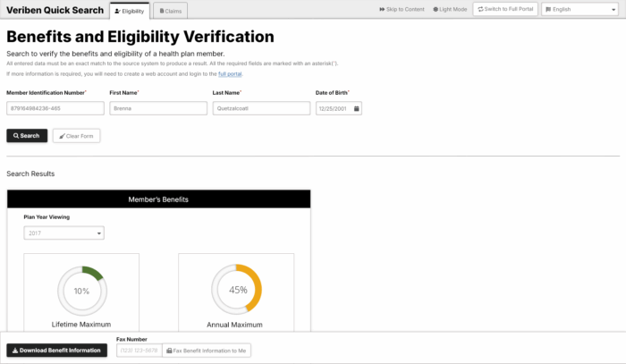Open the Eligibility tab
The image size is (626, 364).
click(130, 11)
